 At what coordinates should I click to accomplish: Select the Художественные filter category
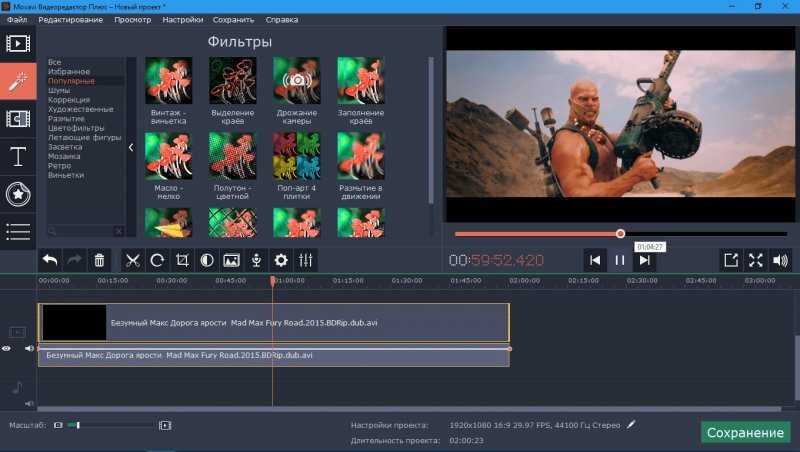pyautogui.click(x=81, y=109)
